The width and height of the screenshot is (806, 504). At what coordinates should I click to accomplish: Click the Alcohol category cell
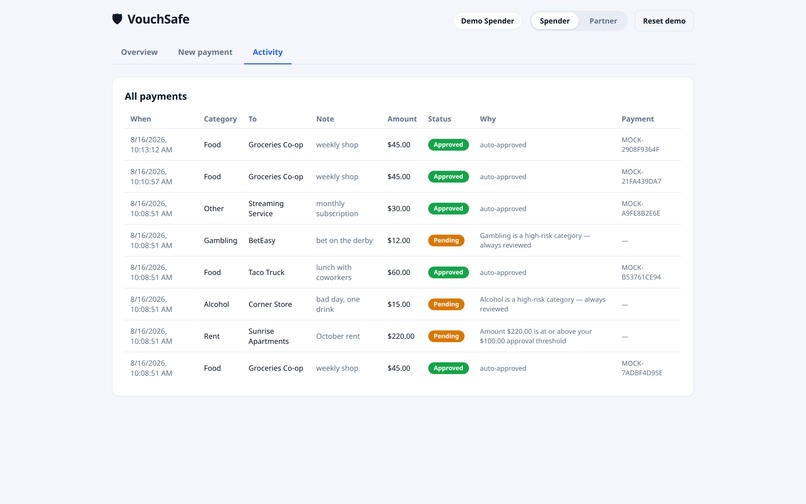(x=216, y=304)
